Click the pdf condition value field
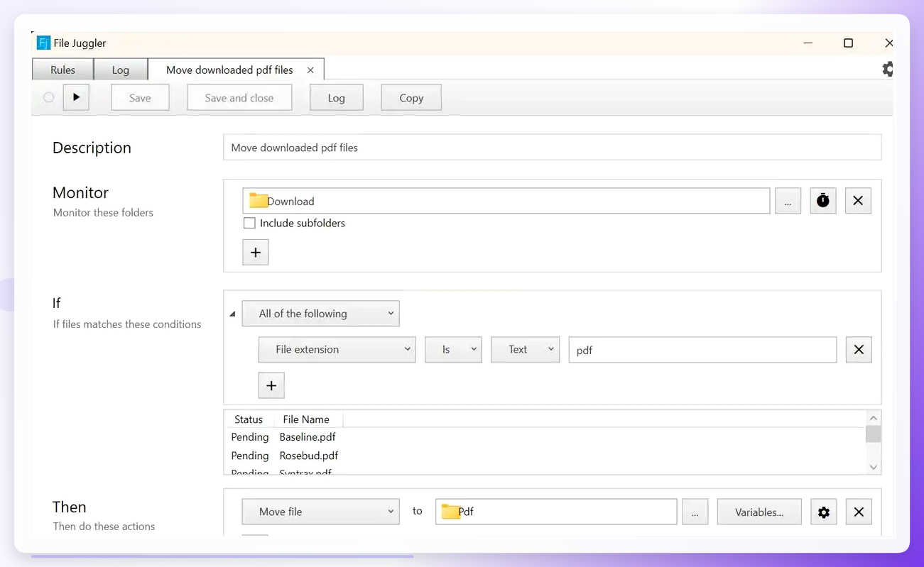The width and height of the screenshot is (924, 567). [702, 349]
